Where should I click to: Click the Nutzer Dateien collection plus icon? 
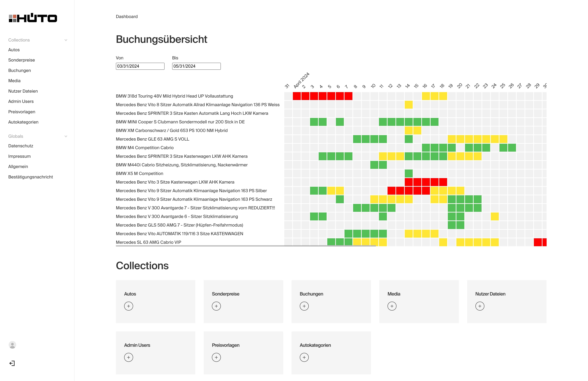pyautogui.click(x=480, y=306)
